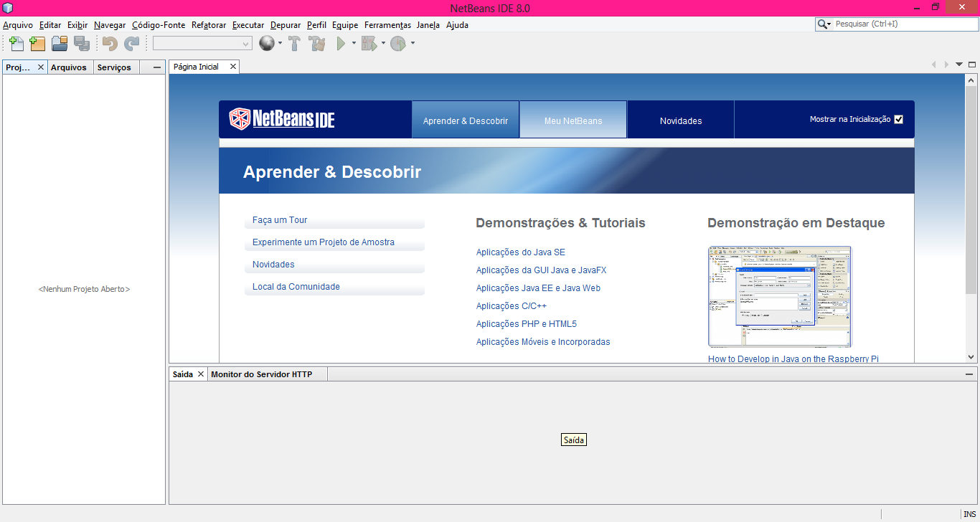This screenshot has width=980, height=522.
Task: Open search category dropdown beside magnifier
Action: pos(829,24)
